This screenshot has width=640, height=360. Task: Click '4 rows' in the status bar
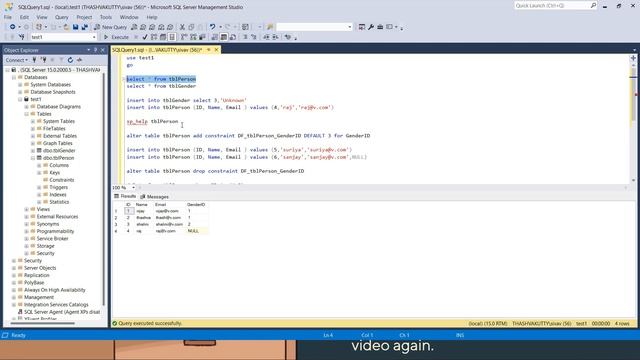[622, 324]
